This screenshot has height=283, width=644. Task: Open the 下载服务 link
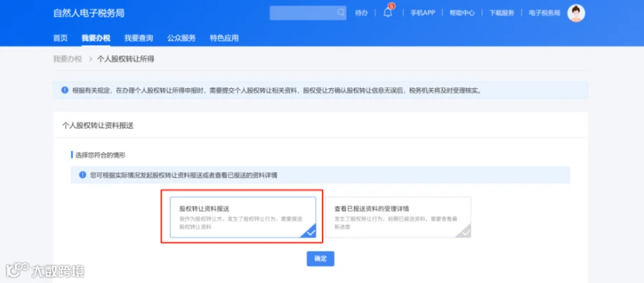(502, 13)
